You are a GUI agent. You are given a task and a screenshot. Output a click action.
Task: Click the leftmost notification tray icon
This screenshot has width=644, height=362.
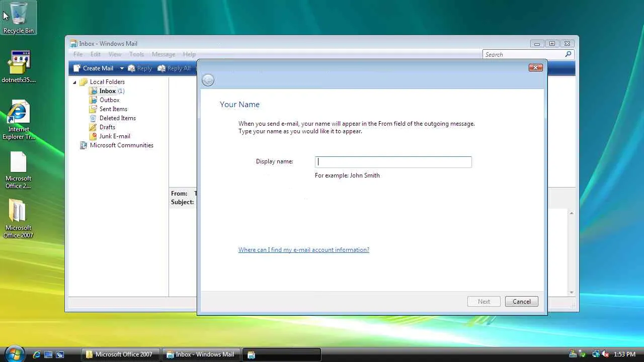tap(573, 354)
